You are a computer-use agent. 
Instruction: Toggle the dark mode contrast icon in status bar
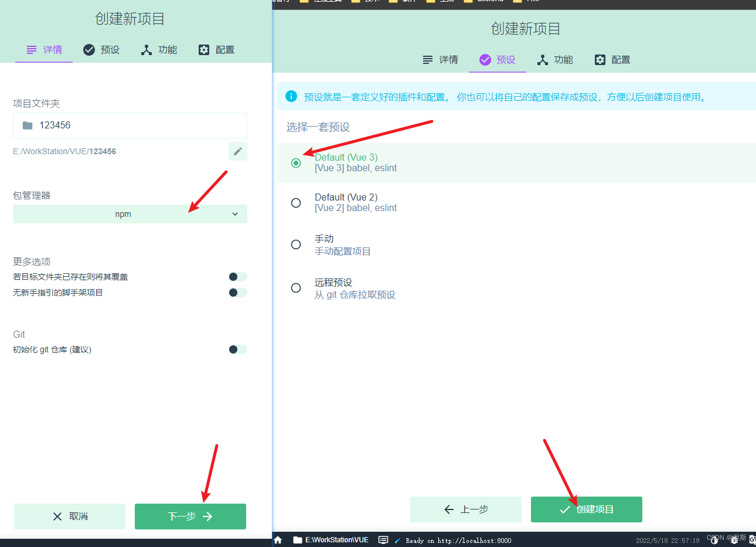[x=714, y=541]
